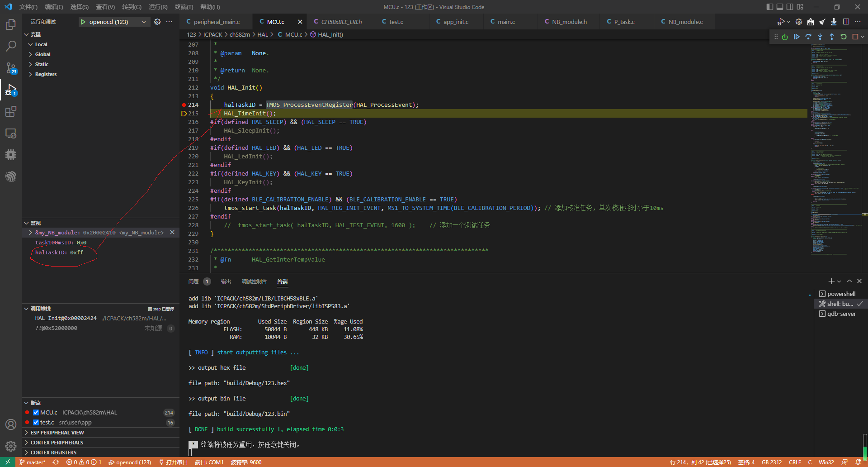Open Source Control view with 23 changes
868x467 pixels.
(11, 68)
